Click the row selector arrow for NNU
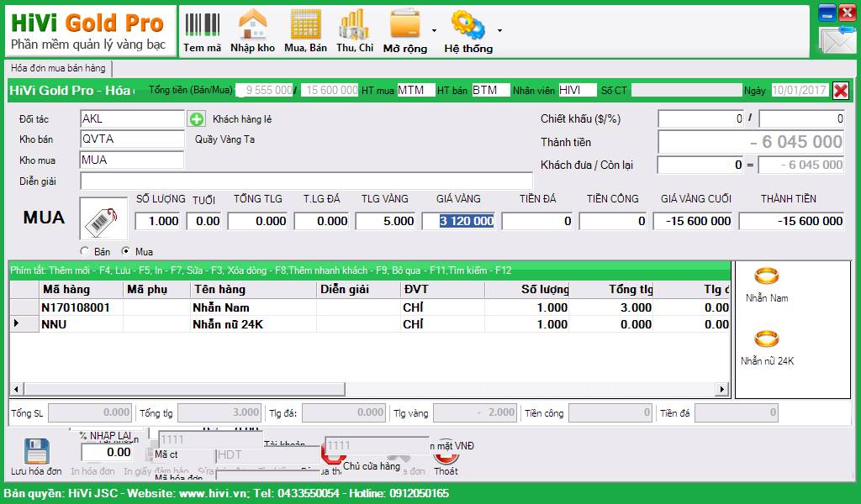The height and width of the screenshot is (504, 861). 24,323
